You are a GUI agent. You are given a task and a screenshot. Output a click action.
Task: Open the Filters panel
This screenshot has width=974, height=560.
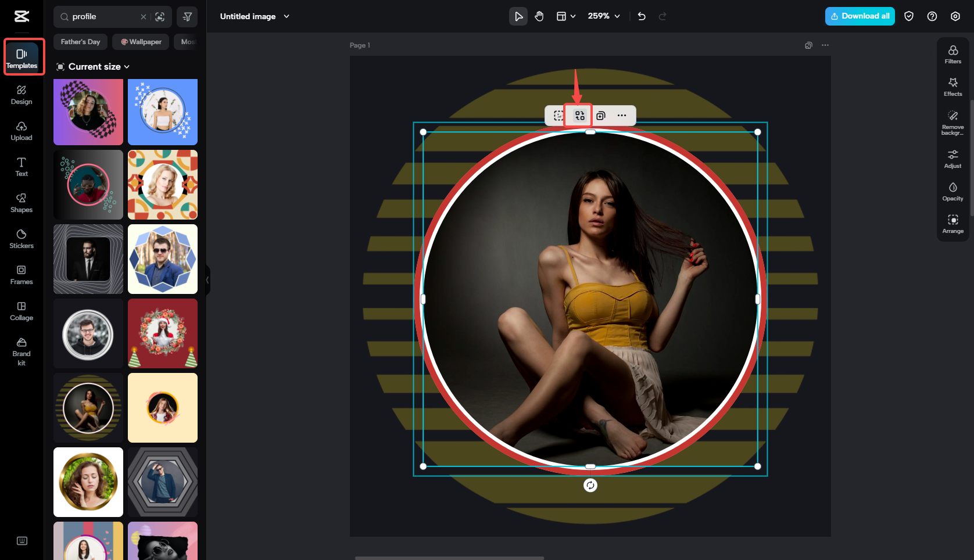click(x=952, y=54)
